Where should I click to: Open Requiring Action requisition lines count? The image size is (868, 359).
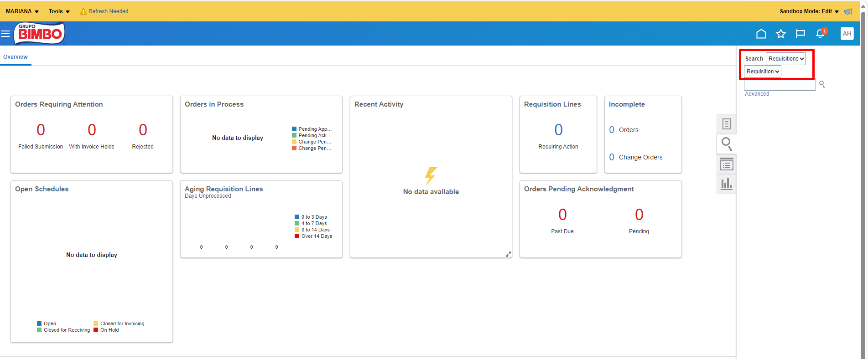tap(558, 130)
